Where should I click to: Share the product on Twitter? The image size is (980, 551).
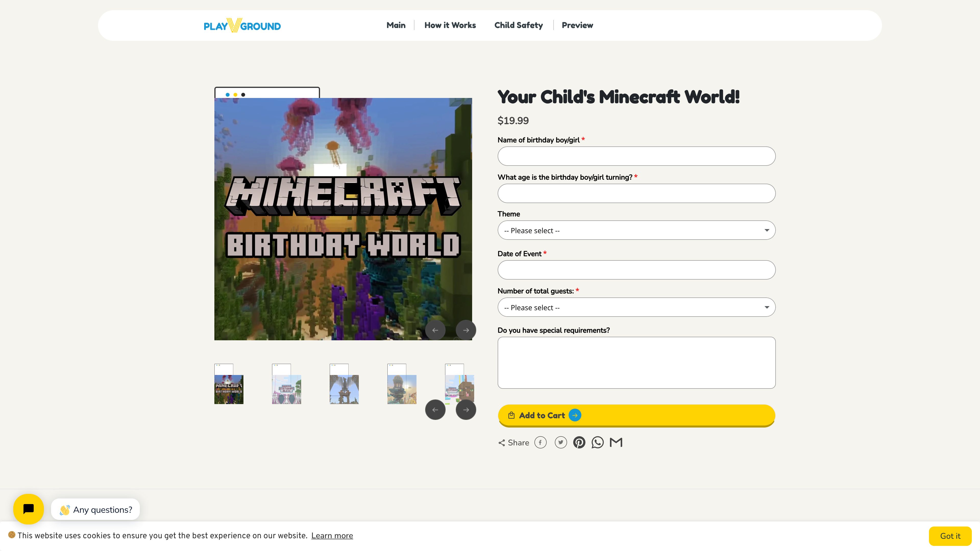click(560, 442)
